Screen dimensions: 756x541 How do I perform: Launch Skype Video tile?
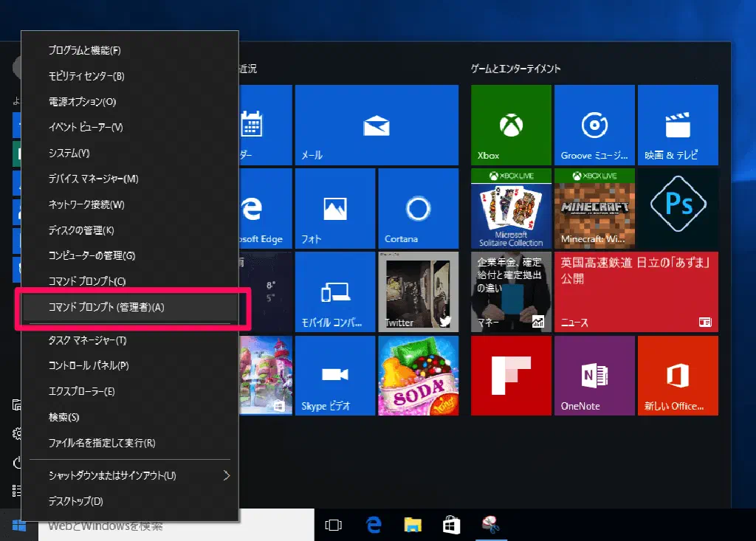[334, 375]
